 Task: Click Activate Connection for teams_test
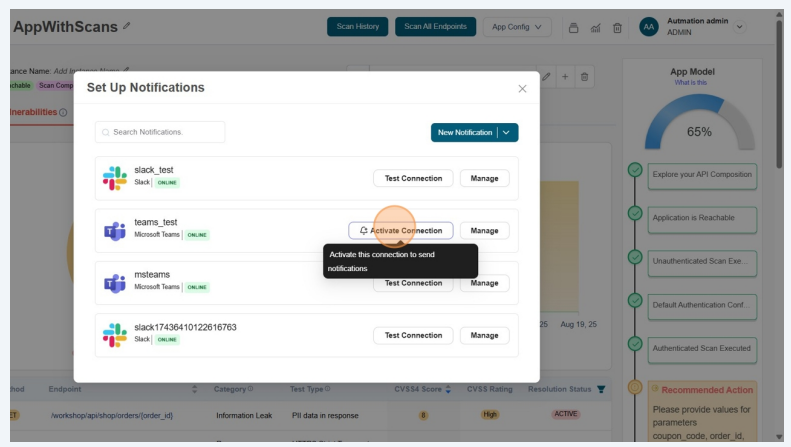(400, 230)
